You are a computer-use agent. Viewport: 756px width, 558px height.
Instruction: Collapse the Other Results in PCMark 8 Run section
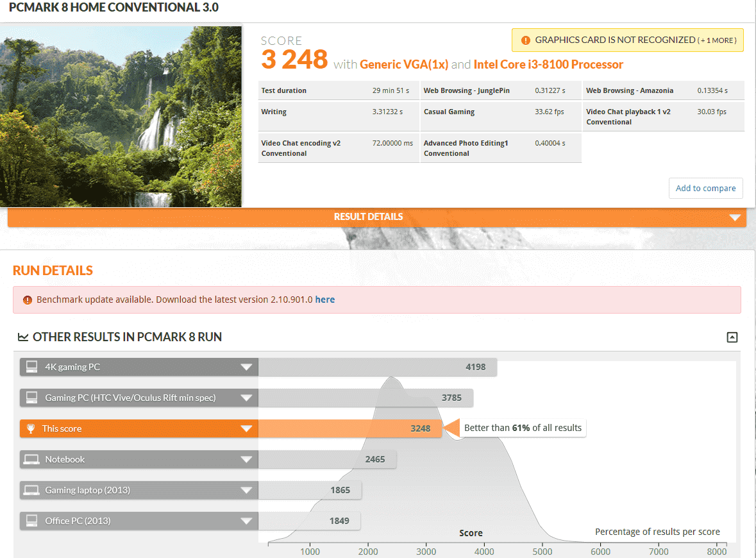click(x=732, y=337)
